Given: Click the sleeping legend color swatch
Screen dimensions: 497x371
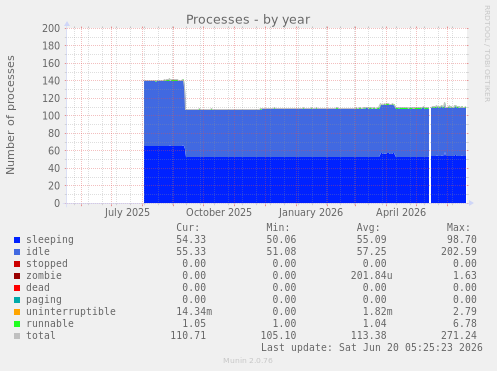Looking at the screenshot, I should pyautogui.click(x=17, y=240).
